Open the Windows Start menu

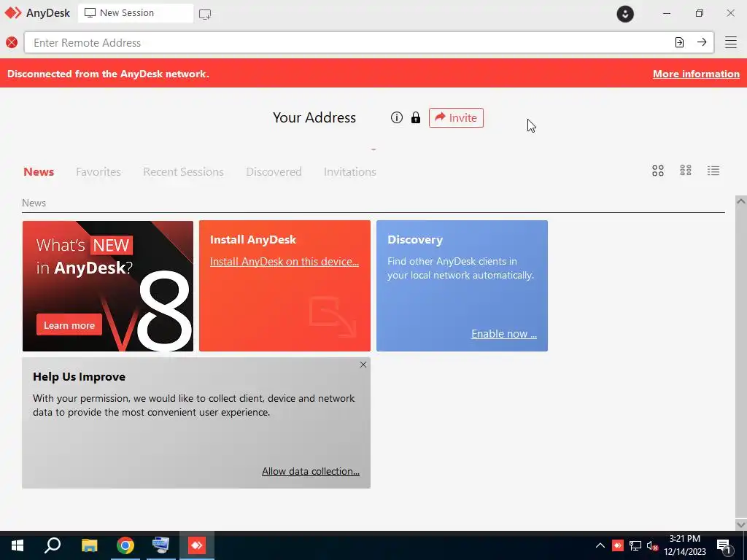[x=18, y=545]
